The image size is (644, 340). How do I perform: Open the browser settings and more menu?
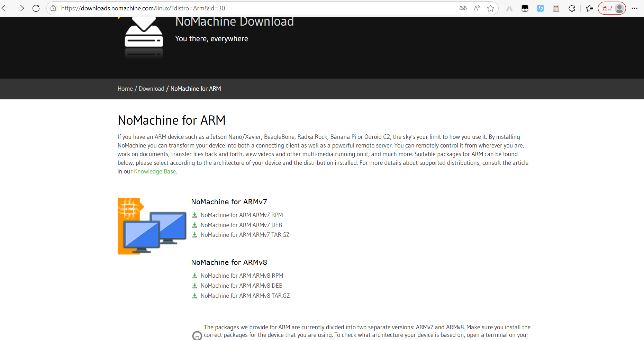coord(634,8)
